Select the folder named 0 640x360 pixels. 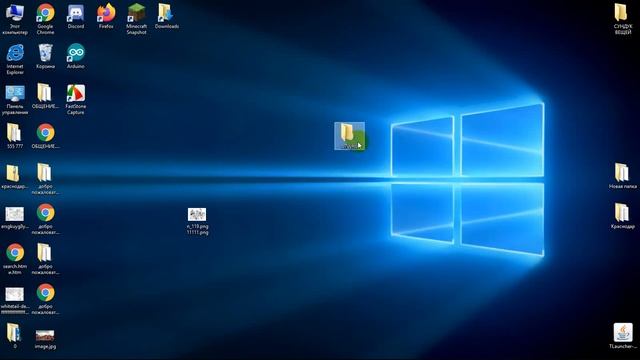coord(15,336)
